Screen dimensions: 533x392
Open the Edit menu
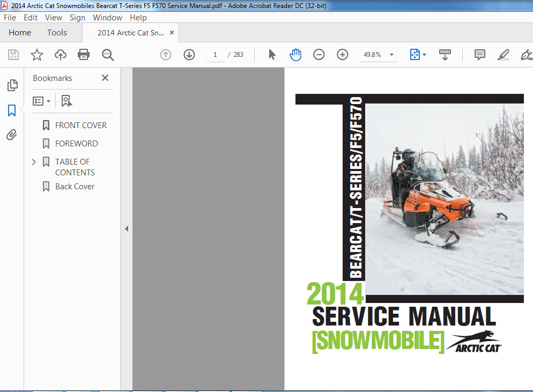click(x=31, y=18)
